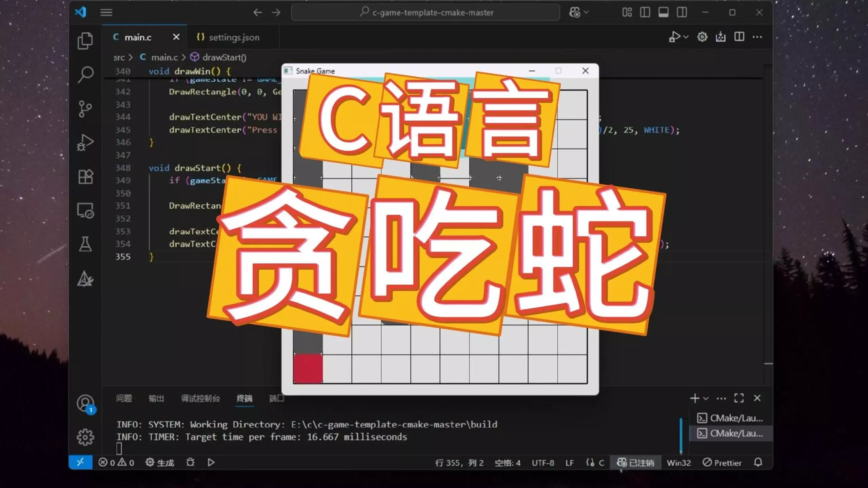Open the Search view in activity bar
868x488 pixels.
(x=85, y=75)
